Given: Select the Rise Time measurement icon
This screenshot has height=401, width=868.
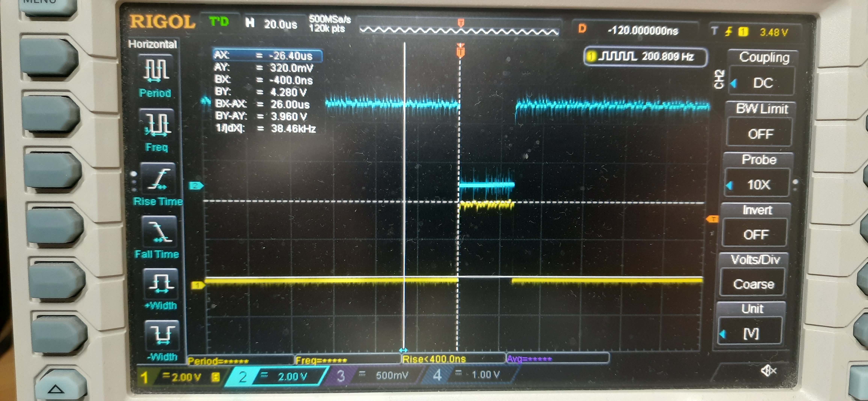Looking at the screenshot, I should [158, 179].
